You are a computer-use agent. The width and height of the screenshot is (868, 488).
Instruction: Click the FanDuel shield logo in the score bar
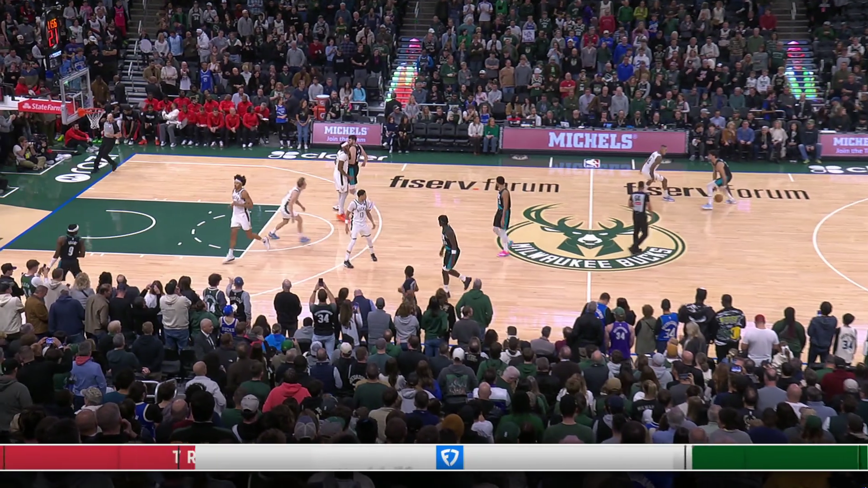tap(449, 457)
